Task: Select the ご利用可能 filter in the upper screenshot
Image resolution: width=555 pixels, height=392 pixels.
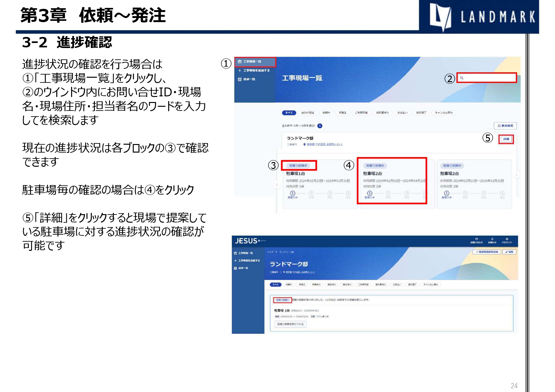Action: click(361, 113)
